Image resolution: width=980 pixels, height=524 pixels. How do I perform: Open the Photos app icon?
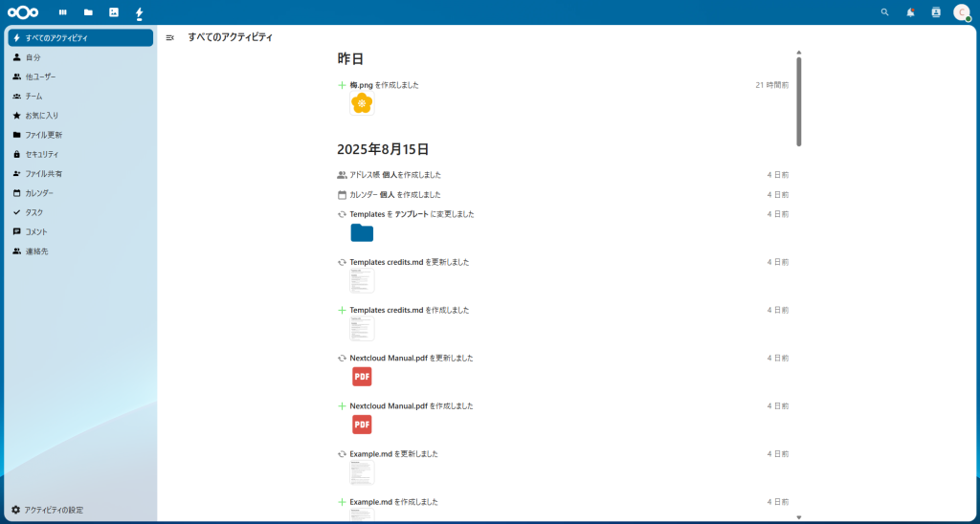click(x=114, y=12)
